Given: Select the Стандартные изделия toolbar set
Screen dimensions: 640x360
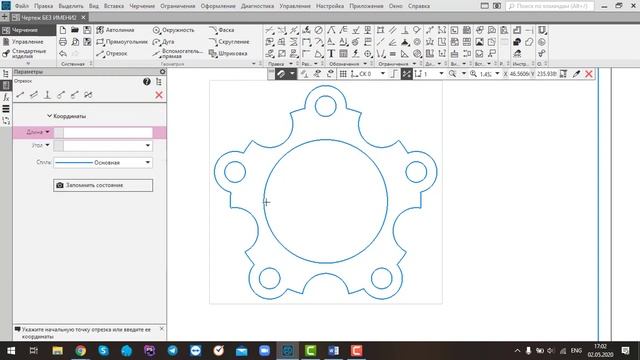Looking at the screenshot, I should 27,53.
